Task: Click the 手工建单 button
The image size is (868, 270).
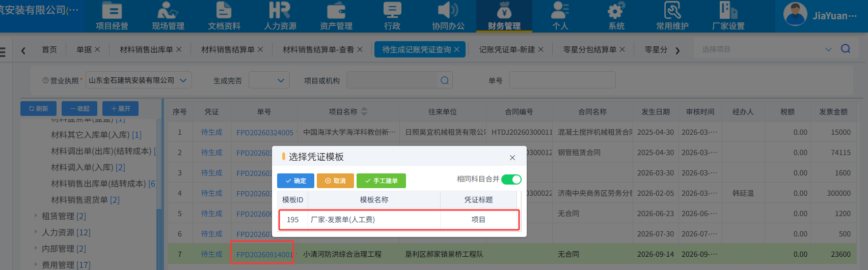Action: (381, 181)
